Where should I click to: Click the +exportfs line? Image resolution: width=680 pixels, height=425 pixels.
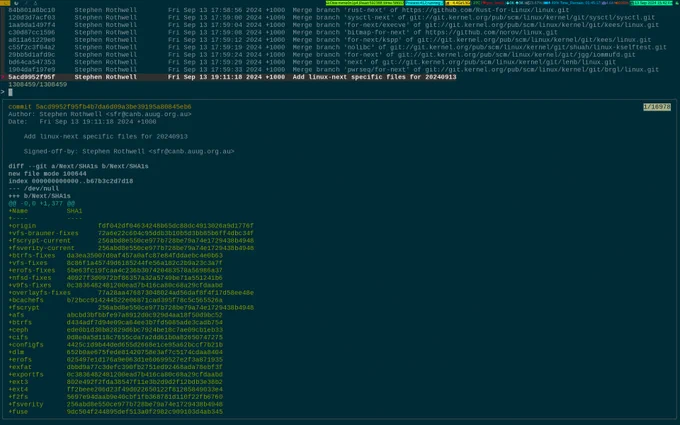click(x=115, y=374)
